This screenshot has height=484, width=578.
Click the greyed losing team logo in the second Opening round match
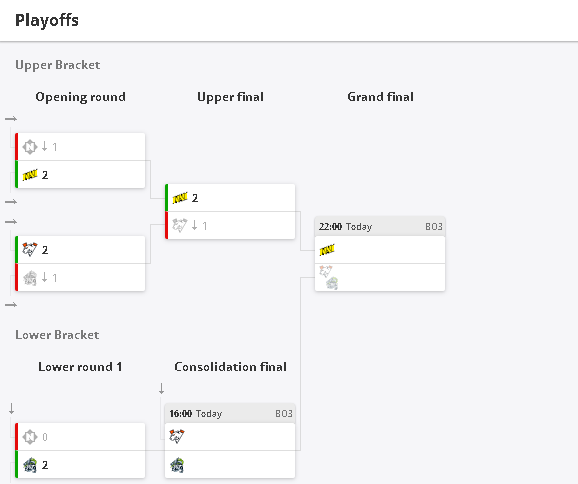click(30, 278)
